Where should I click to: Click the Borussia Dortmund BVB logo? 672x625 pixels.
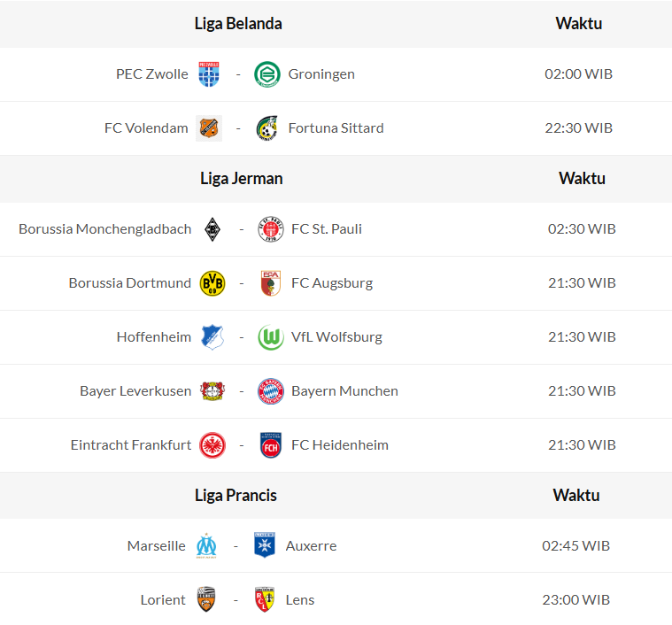pos(212,283)
